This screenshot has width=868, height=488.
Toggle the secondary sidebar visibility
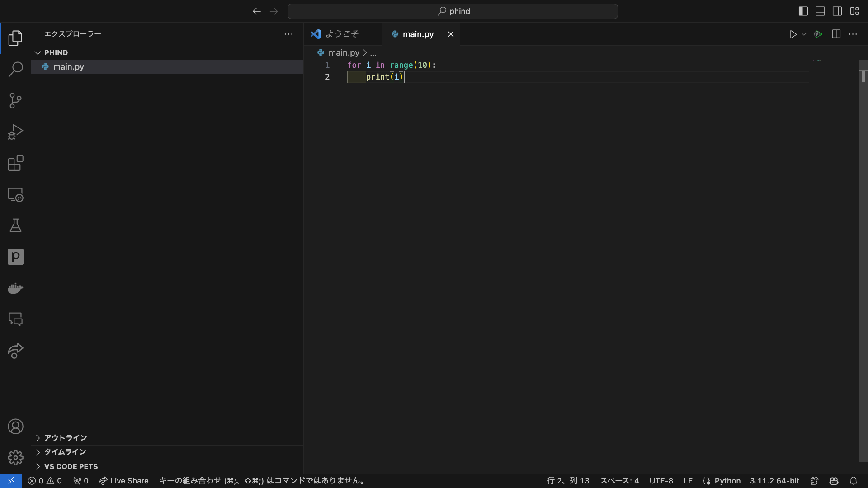837,11
